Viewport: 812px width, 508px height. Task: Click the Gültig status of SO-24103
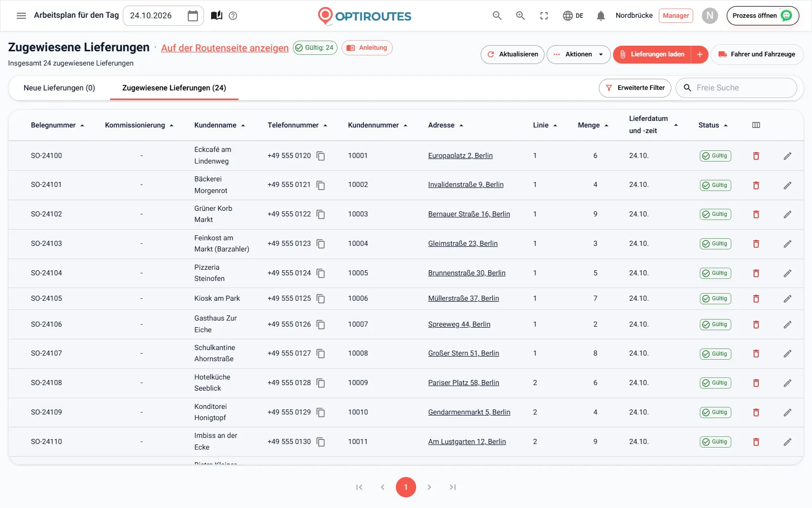click(x=716, y=244)
